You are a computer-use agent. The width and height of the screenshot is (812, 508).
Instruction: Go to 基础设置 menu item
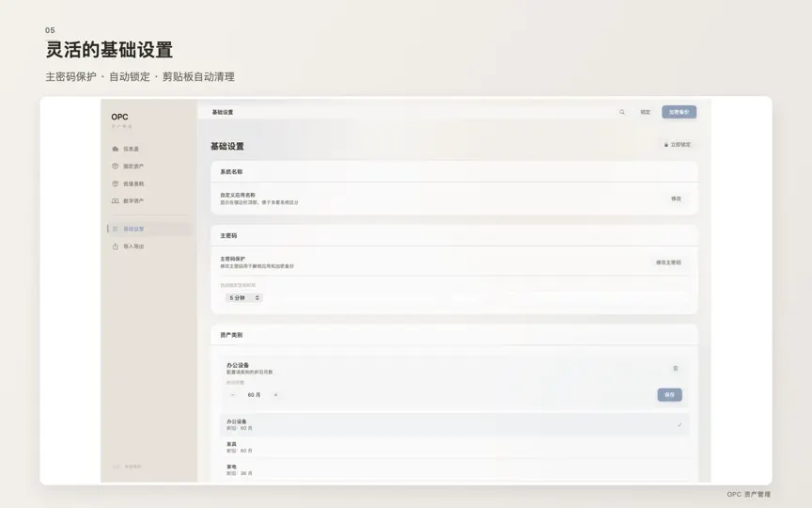tap(149, 229)
